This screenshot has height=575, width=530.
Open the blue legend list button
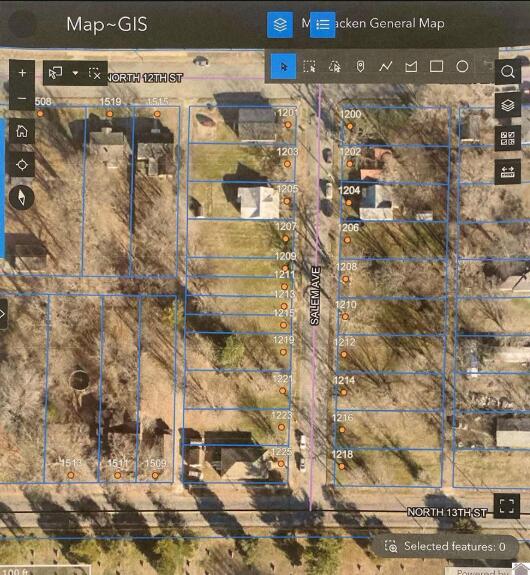323,25
